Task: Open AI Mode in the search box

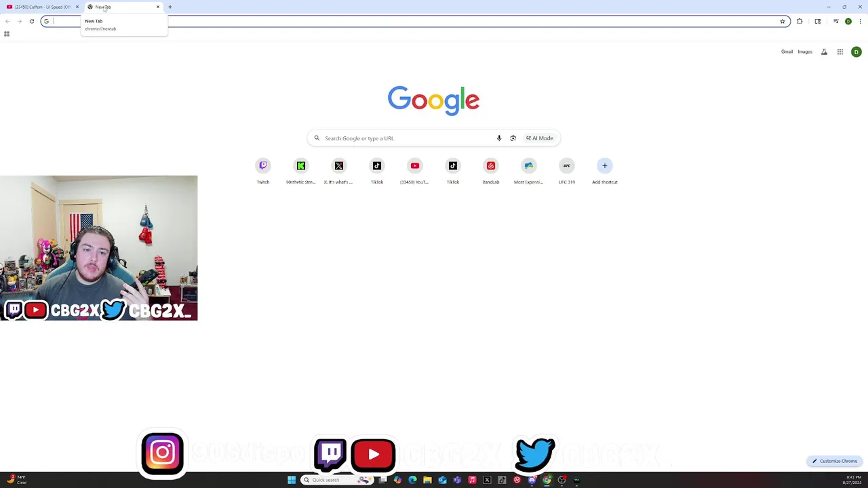Action: point(540,138)
